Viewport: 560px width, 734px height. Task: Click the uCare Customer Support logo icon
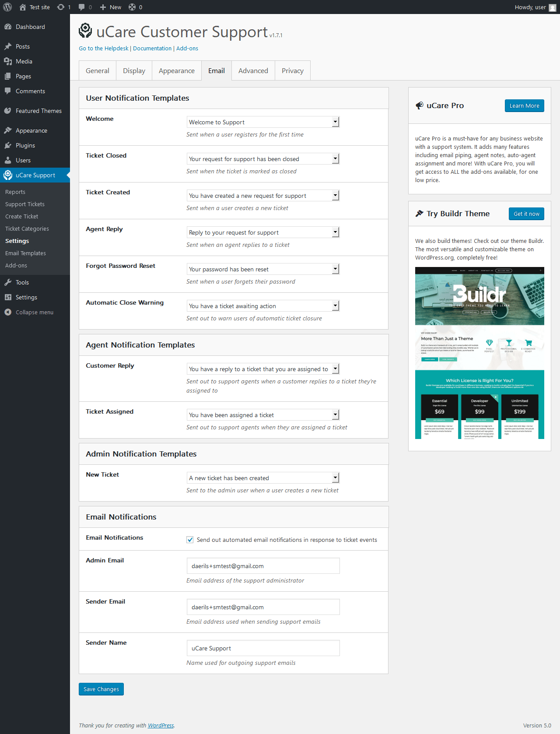pyautogui.click(x=85, y=31)
